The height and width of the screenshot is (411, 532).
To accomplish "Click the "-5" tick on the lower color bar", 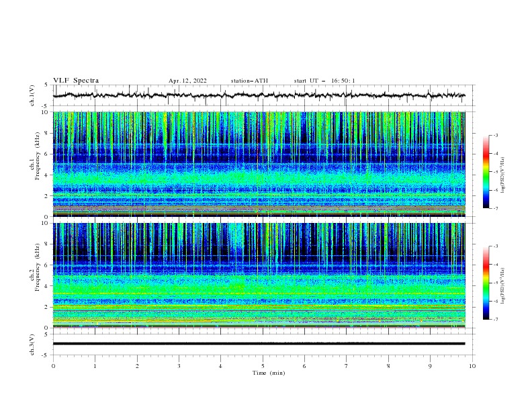I will click(495, 283).
